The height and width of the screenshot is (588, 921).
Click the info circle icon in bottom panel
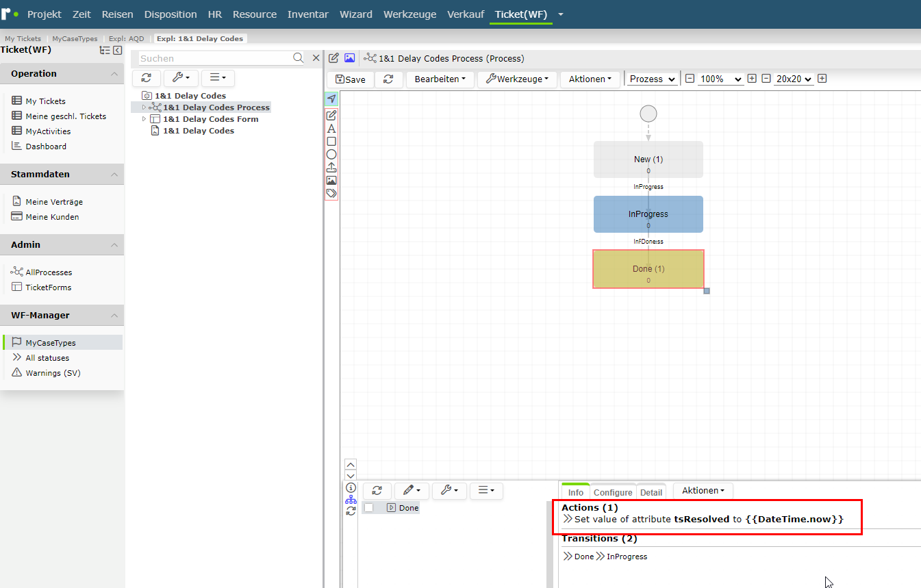pyautogui.click(x=351, y=487)
